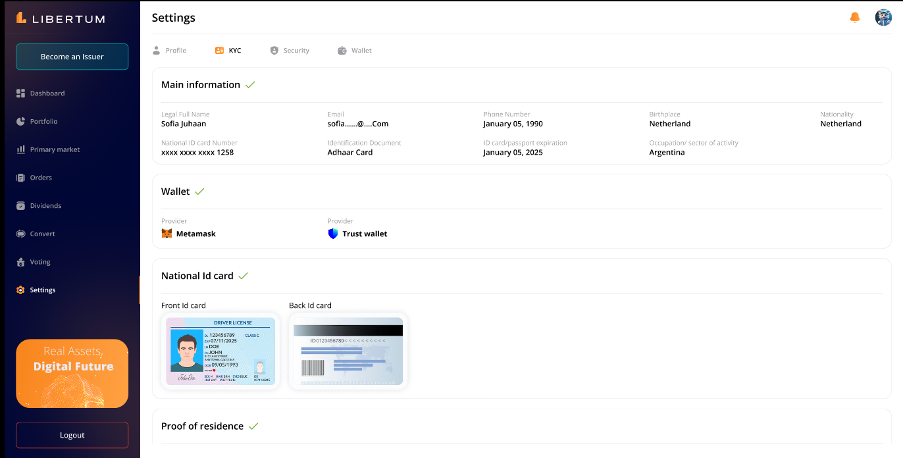Open the Wallet settings tab
Viewport: 904px width, 458px height.
click(355, 50)
